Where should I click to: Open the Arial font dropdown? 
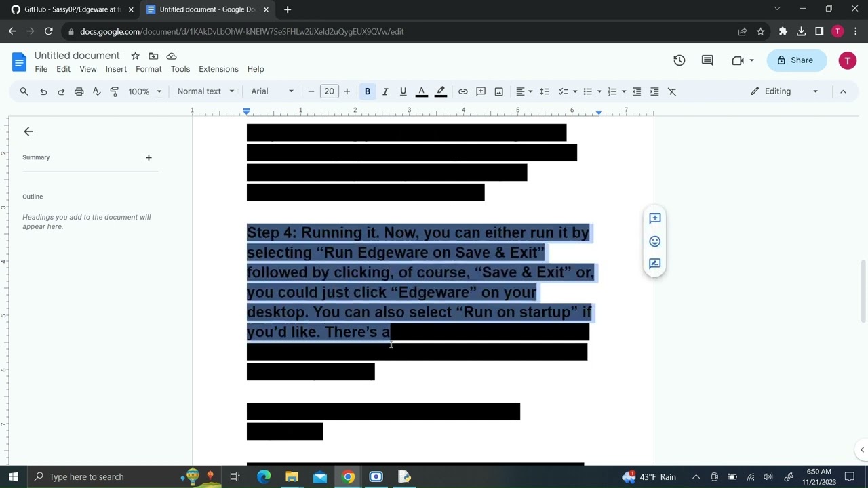click(x=272, y=91)
